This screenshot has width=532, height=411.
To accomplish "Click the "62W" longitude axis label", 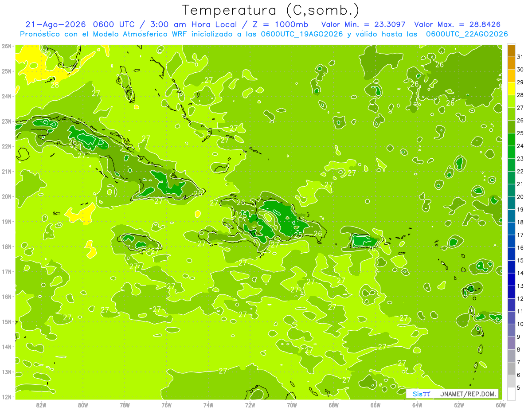I will click(459, 405).
